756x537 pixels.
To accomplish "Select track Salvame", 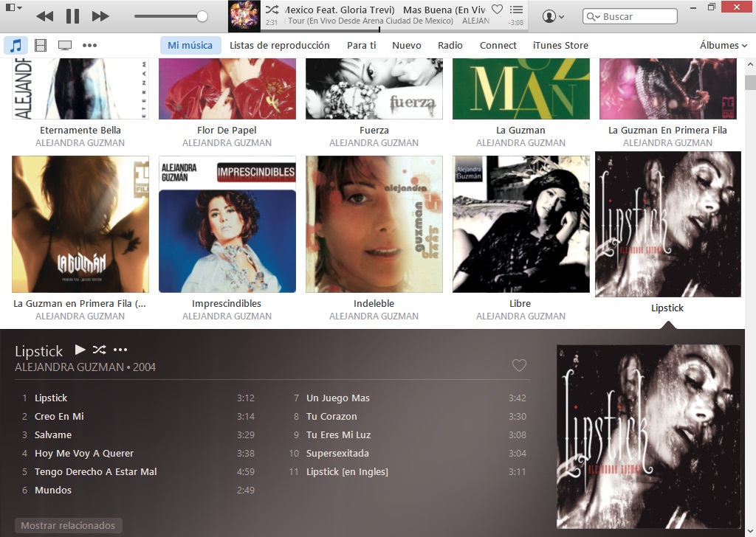I will [x=138, y=434].
